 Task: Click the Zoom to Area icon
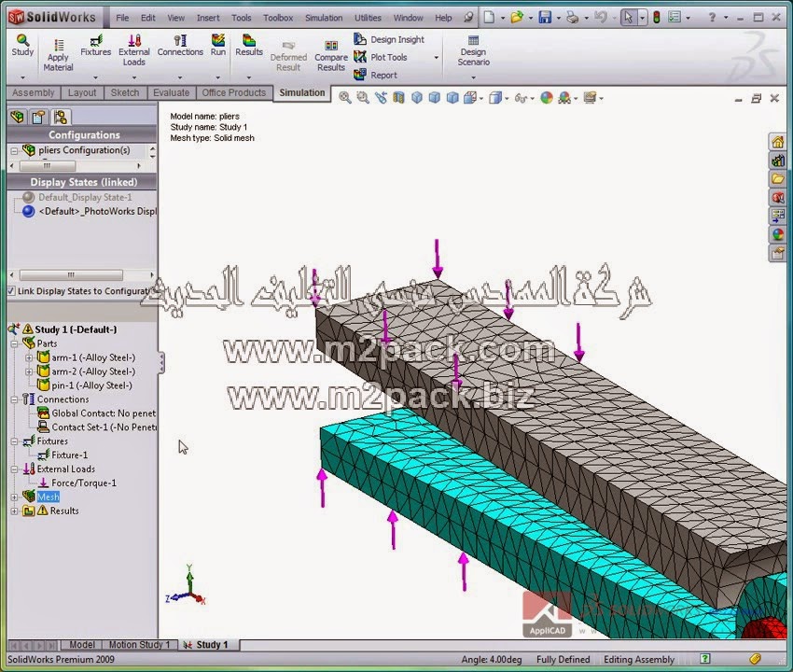[363, 98]
